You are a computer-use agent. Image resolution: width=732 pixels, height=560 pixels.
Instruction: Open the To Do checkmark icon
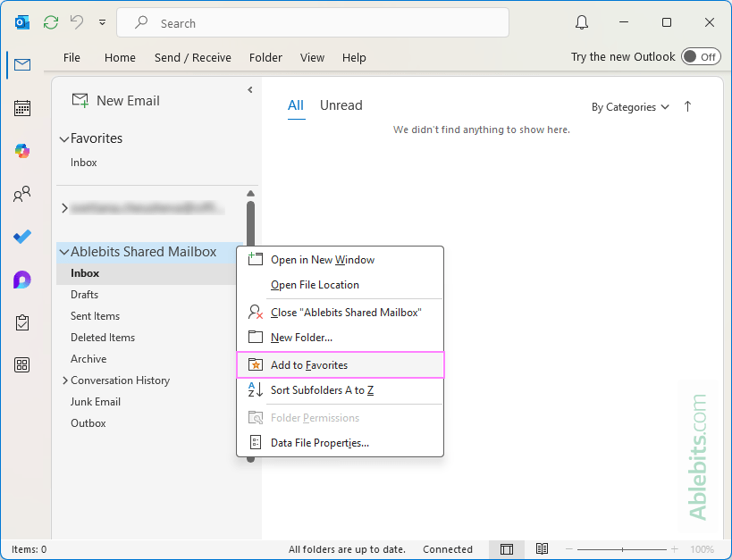click(x=22, y=237)
